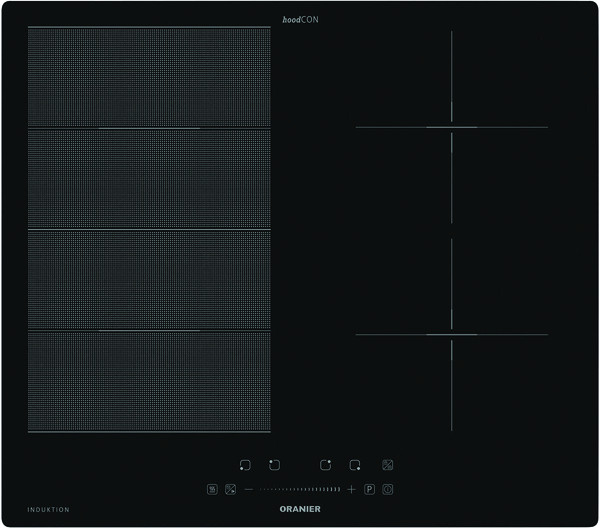This screenshot has height=528, width=600.
Task: Select the front-left cooking zone icon
Action: point(245,465)
